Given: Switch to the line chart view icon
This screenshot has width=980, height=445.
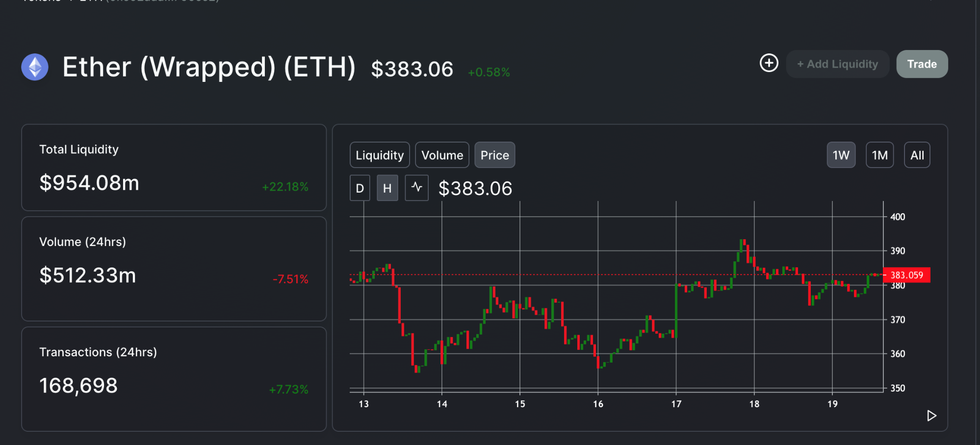Looking at the screenshot, I should click(416, 188).
